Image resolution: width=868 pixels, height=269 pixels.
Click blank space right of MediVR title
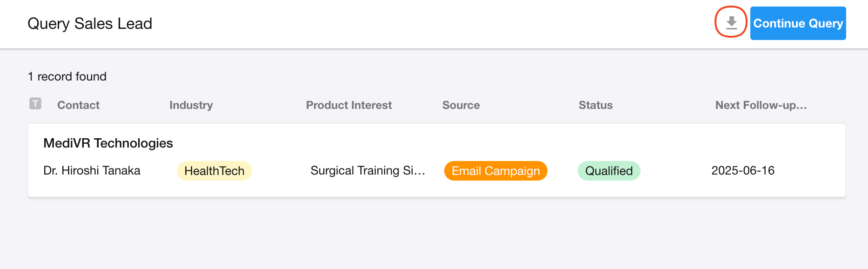pyautogui.click(x=465, y=143)
